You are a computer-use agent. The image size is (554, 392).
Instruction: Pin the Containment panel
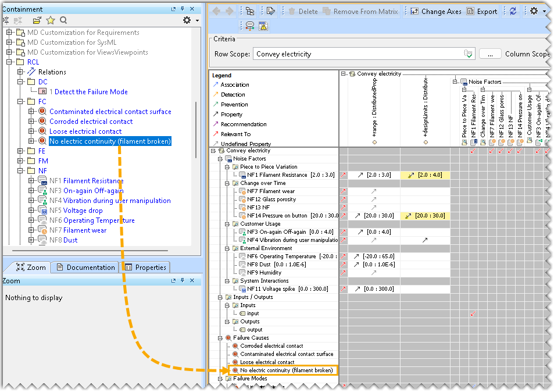[x=183, y=9]
